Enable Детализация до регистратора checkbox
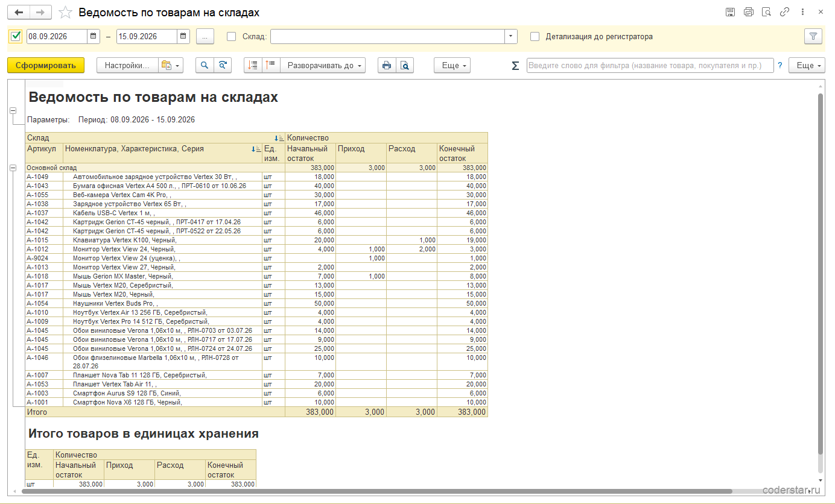The height and width of the screenshot is (504, 835). click(535, 36)
